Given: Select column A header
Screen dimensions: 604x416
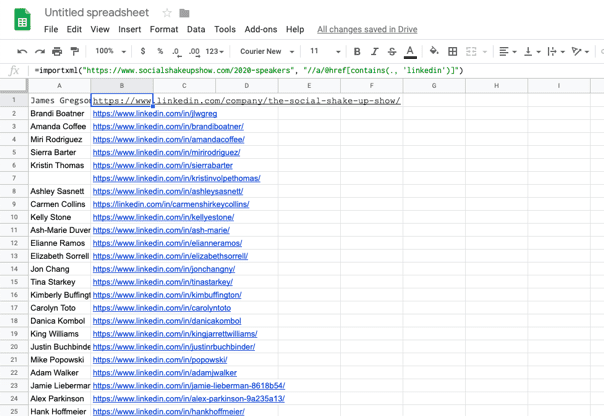Looking at the screenshot, I should (x=59, y=86).
